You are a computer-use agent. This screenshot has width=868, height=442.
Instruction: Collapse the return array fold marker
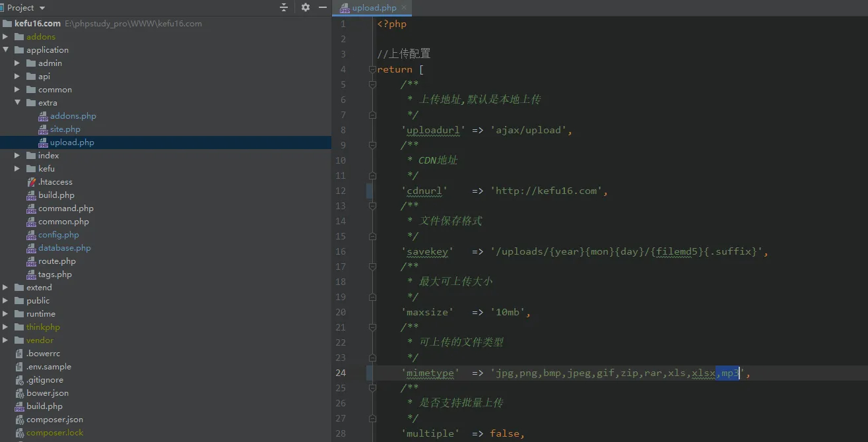(x=372, y=69)
